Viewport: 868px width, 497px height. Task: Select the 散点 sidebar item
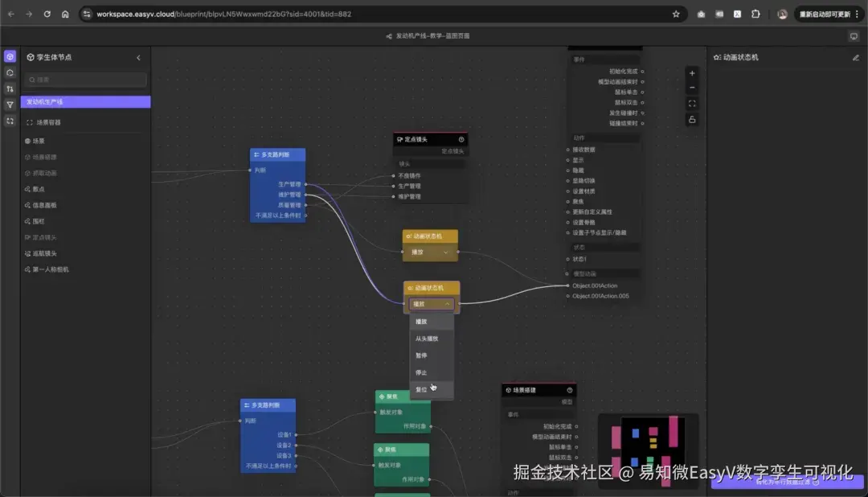click(x=39, y=190)
